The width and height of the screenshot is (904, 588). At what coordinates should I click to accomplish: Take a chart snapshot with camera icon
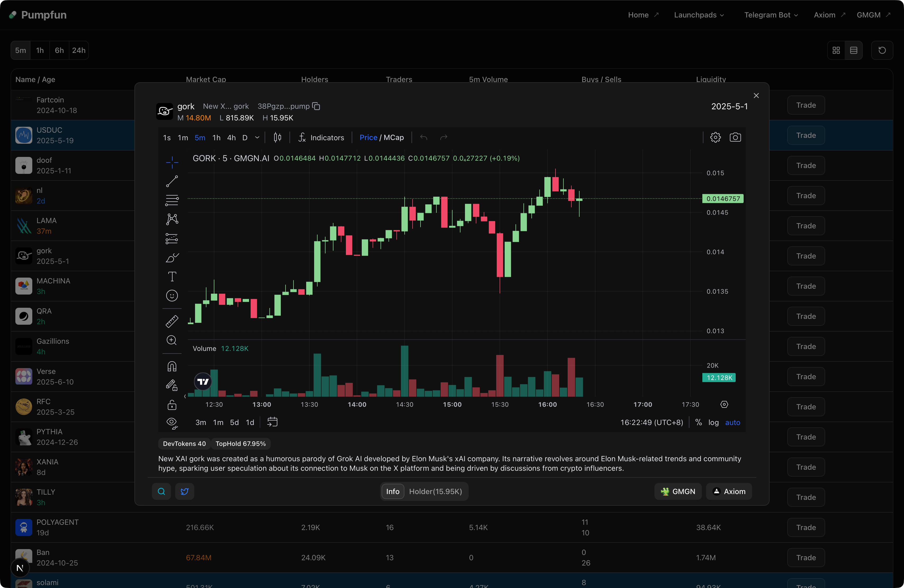[735, 138]
